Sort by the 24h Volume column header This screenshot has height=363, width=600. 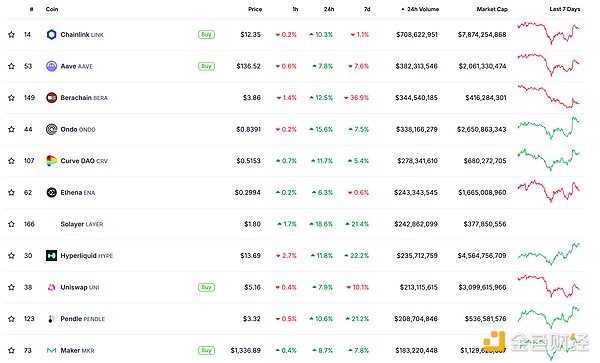(422, 9)
